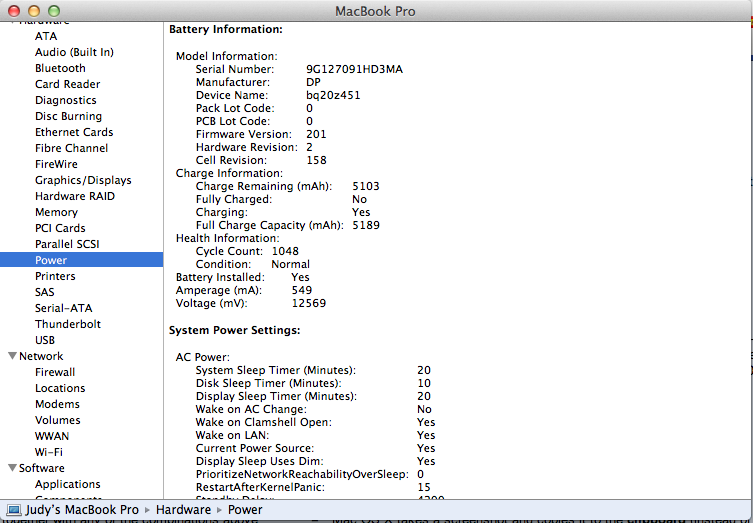Click the Firmware Version value 201
753x523 pixels.
tap(316, 134)
